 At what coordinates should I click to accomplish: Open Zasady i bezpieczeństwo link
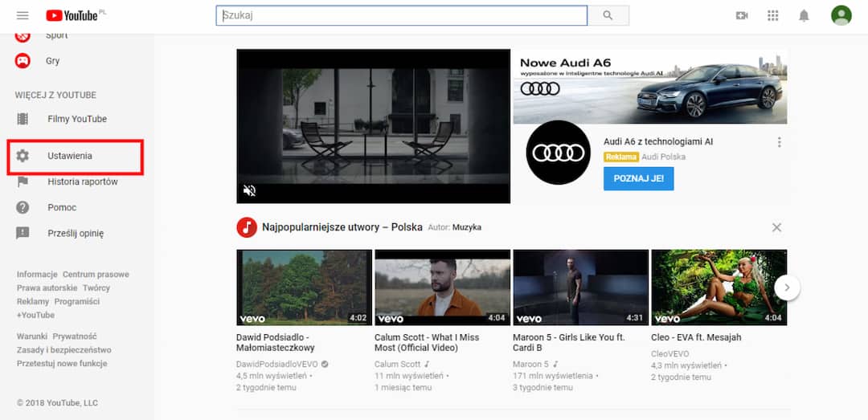(63, 349)
